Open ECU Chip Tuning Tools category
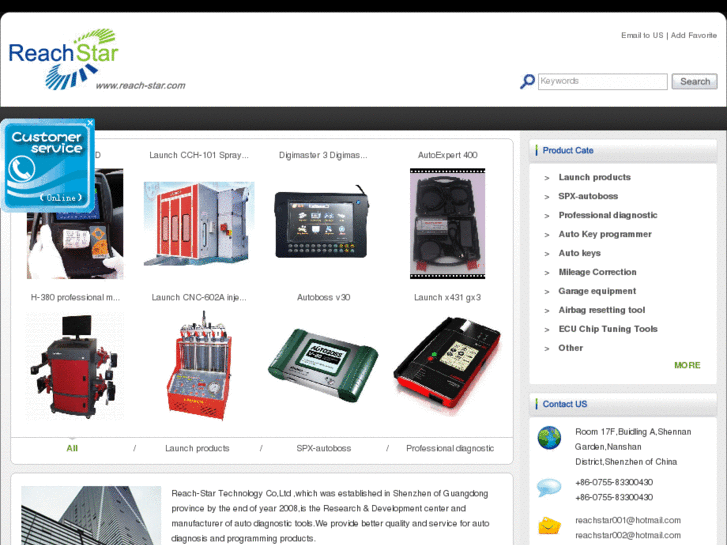Image resolution: width=727 pixels, height=545 pixels. point(608,329)
